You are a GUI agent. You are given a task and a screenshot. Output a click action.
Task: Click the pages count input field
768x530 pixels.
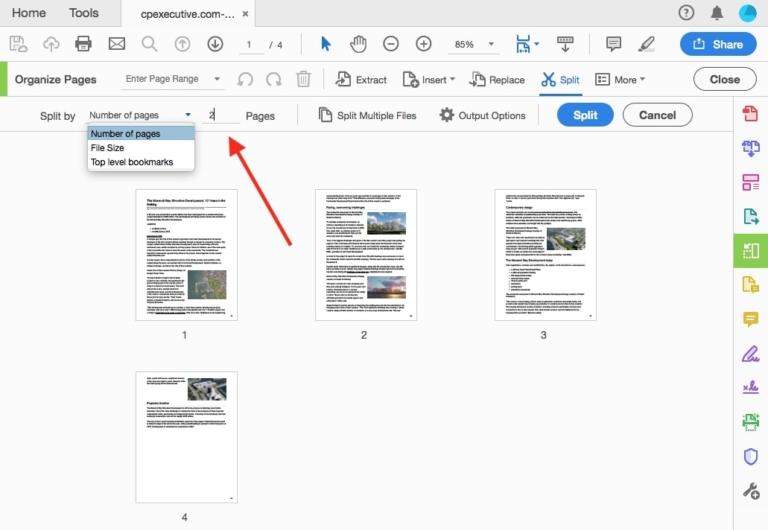[222, 115]
